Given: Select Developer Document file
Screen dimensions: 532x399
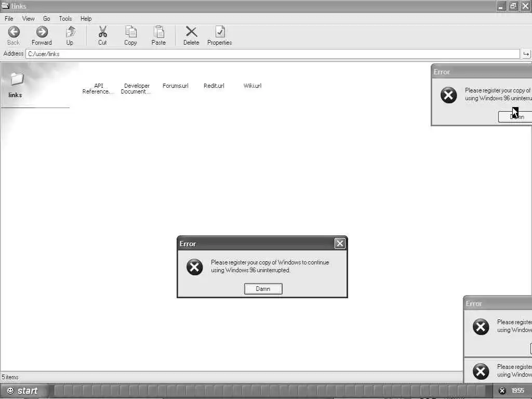Looking at the screenshot, I should [x=137, y=88].
